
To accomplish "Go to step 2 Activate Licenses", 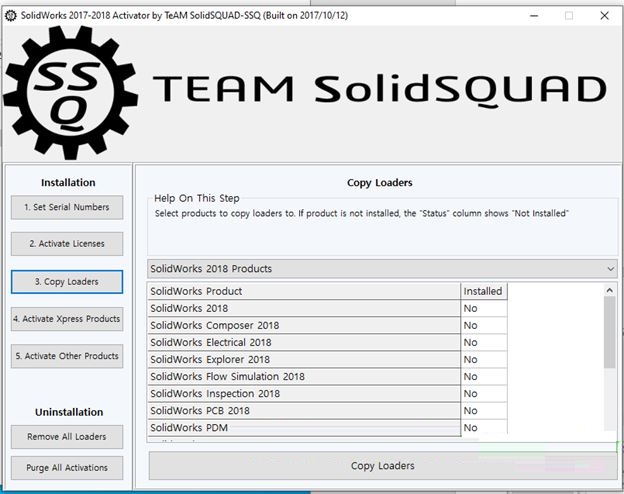I will coord(67,244).
